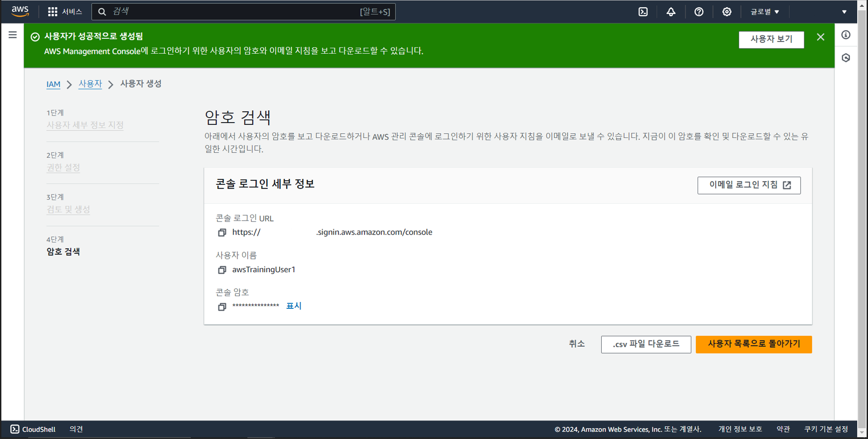Viewport: 868px width, 439px height.
Task: Click step 4 암호 검색 label
Action: click(63, 252)
